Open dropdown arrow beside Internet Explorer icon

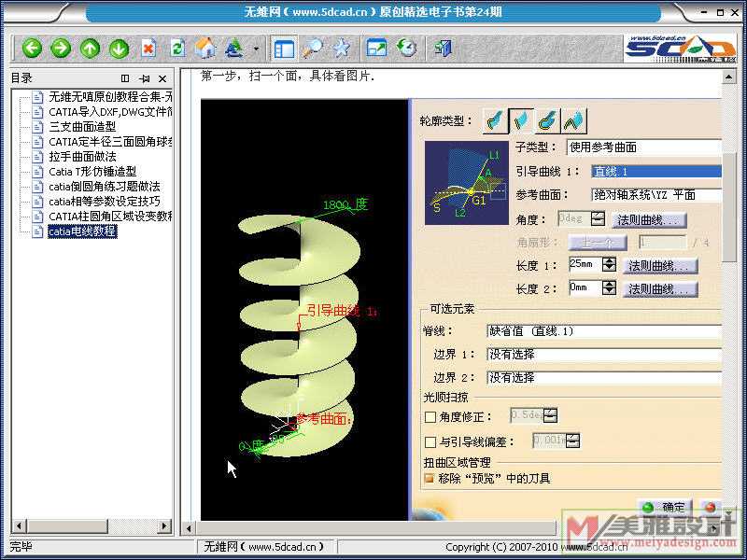(256, 49)
